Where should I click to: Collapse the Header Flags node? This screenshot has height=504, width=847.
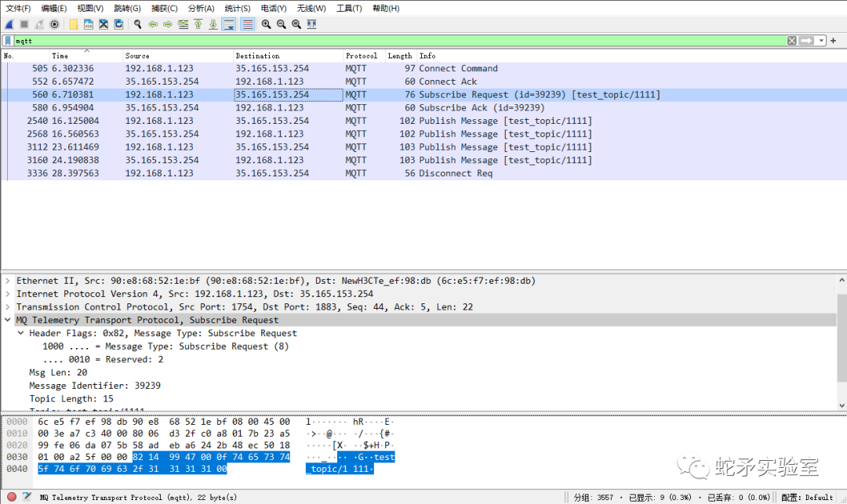(x=20, y=333)
